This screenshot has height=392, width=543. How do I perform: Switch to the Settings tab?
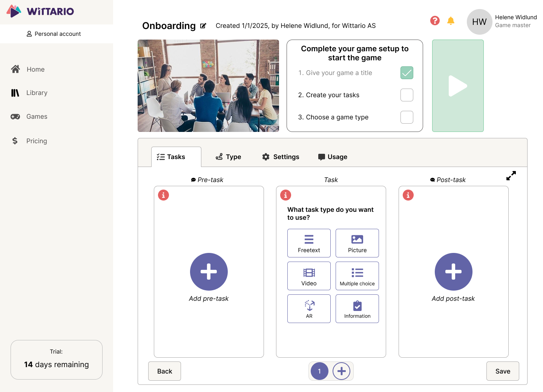(280, 156)
